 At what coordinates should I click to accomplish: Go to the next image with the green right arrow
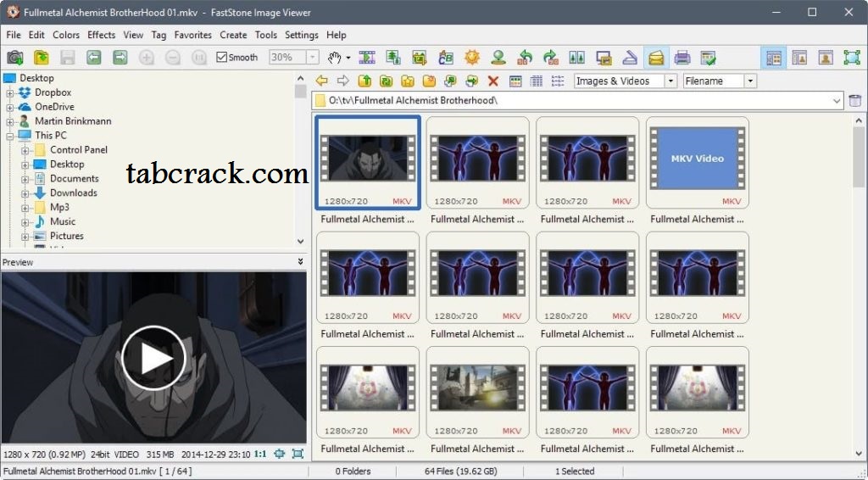pyautogui.click(x=120, y=57)
